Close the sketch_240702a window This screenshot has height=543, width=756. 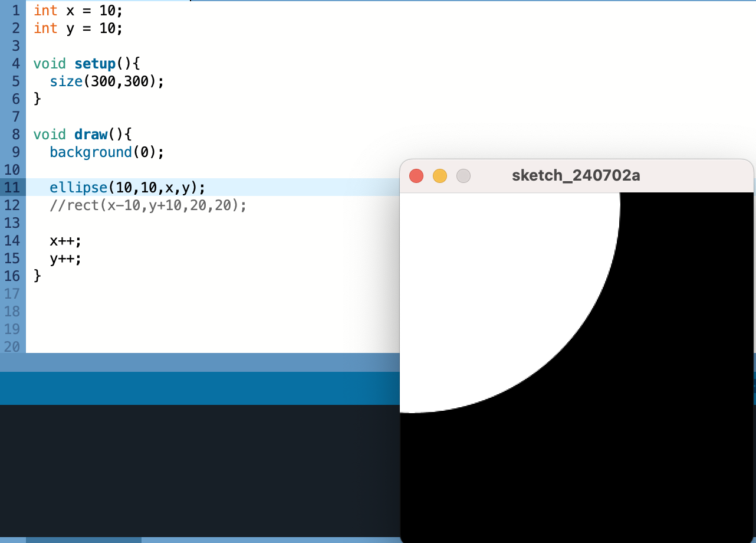pos(416,176)
